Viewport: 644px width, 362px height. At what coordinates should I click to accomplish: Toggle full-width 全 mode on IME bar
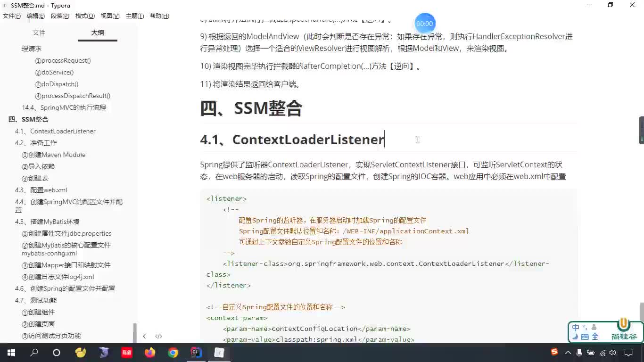tap(595, 337)
